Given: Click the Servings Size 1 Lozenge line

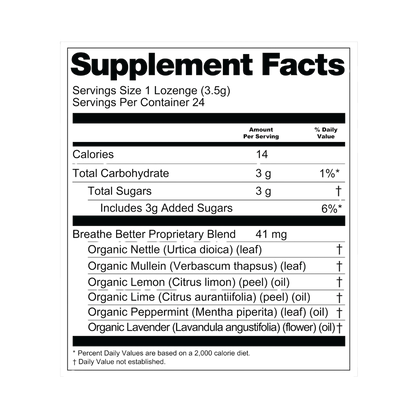Looking at the screenshot, I should [151, 91].
